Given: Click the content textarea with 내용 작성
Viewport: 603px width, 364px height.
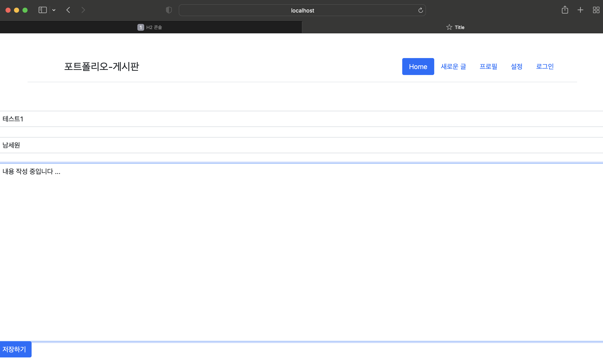Looking at the screenshot, I should point(301,252).
